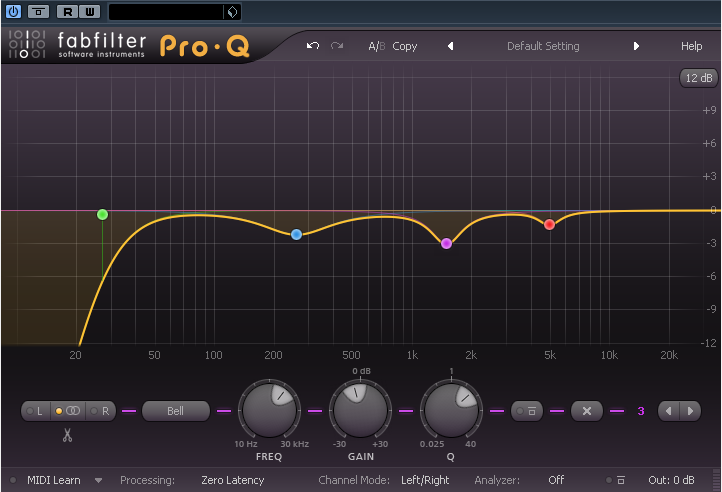Click the scissors split band icon
This screenshot has width=722, height=492.
[68, 435]
